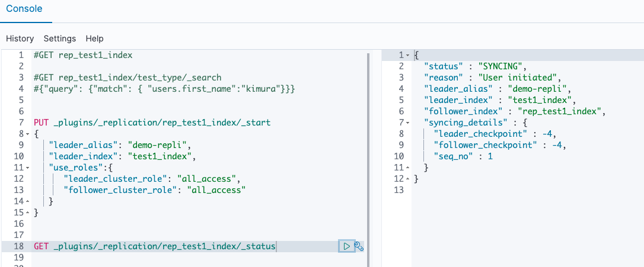The height and width of the screenshot is (267, 644).
Task: Click the "test1_index" value in request body
Action: tap(160, 156)
